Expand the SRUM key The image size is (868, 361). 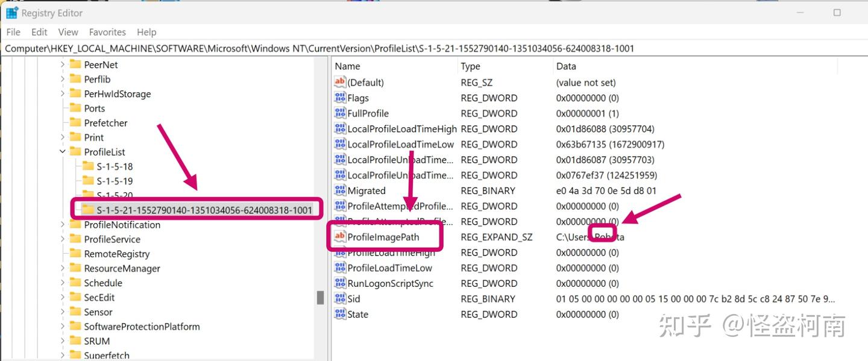pyautogui.click(x=62, y=341)
